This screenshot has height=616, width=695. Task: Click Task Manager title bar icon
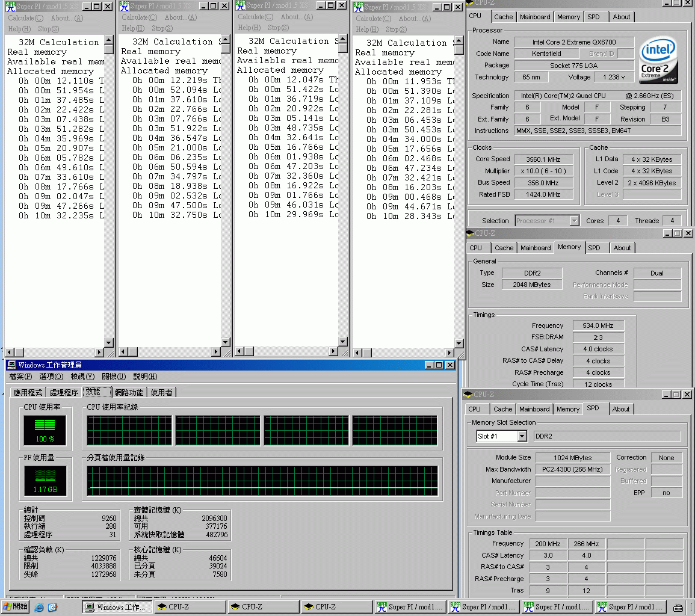pos(11,365)
